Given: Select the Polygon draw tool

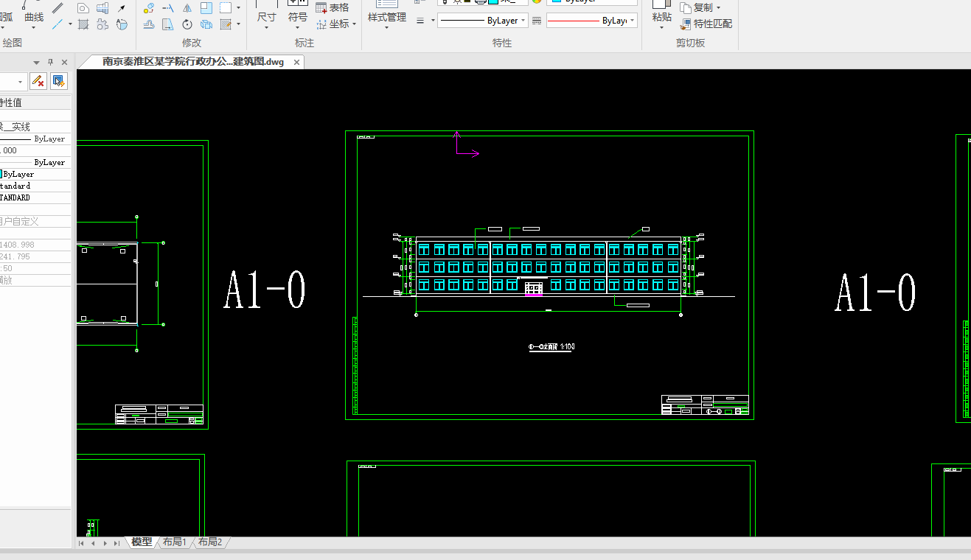Looking at the screenshot, I should pyautogui.click(x=83, y=8).
